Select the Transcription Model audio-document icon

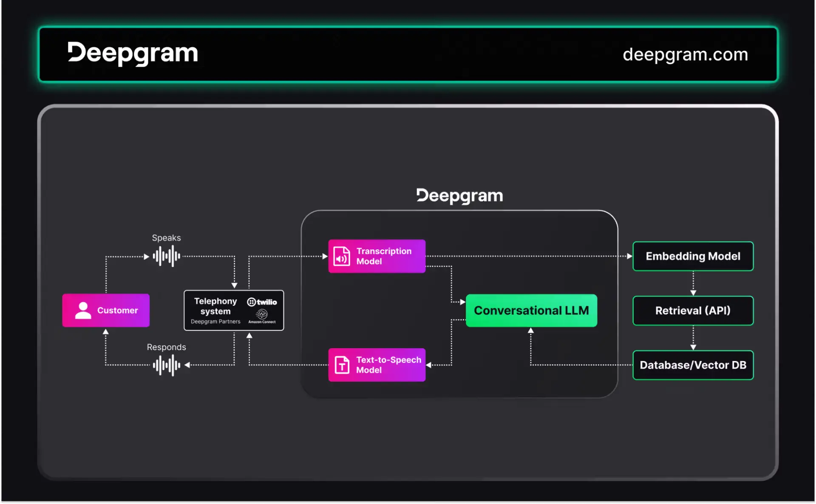click(341, 256)
